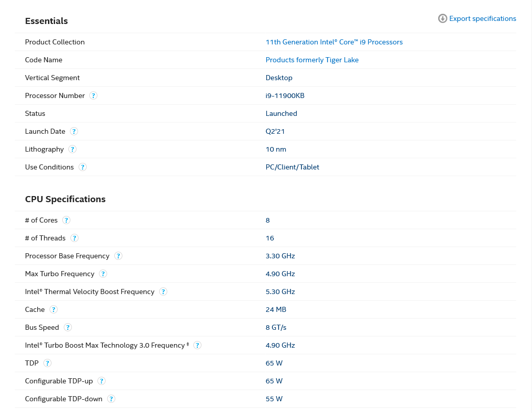532x413 pixels.
Task: Open help tooltip for Processor Number
Action: click(x=93, y=96)
